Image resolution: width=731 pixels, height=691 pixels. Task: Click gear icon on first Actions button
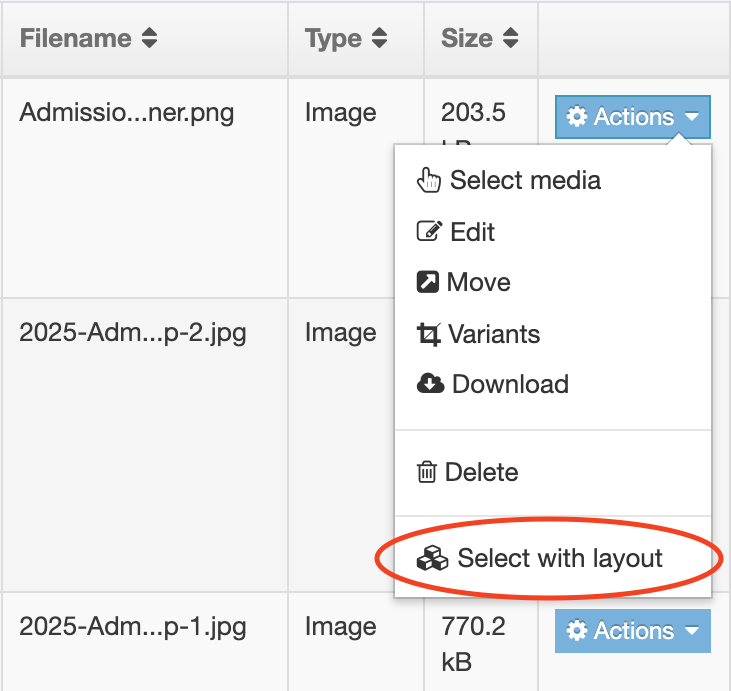coord(577,117)
